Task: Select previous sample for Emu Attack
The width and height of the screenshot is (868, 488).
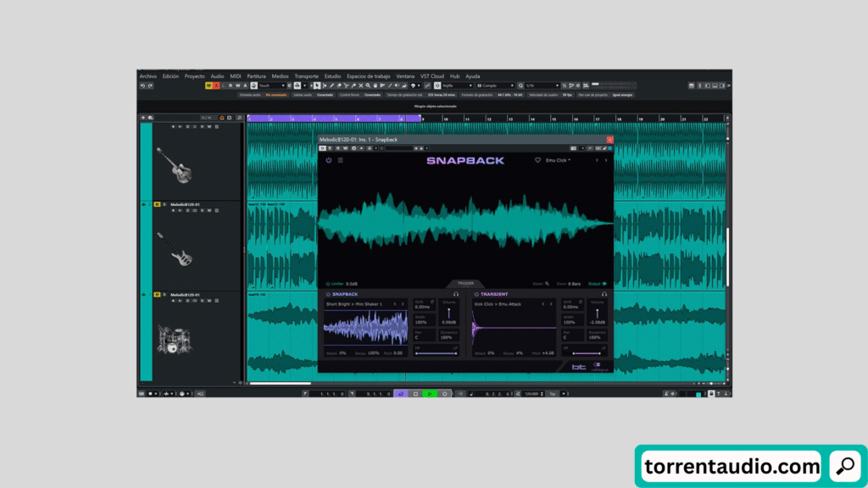Action: pyautogui.click(x=543, y=304)
